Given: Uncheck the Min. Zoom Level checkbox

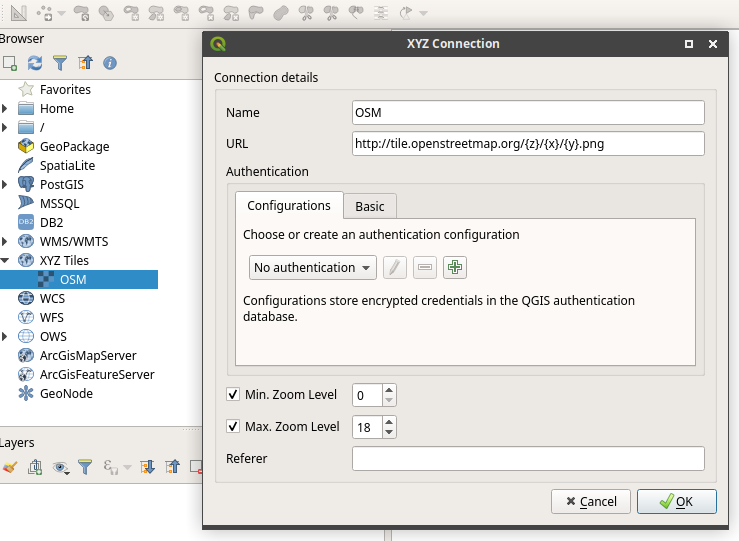Looking at the screenshot, I should (233, 394).
